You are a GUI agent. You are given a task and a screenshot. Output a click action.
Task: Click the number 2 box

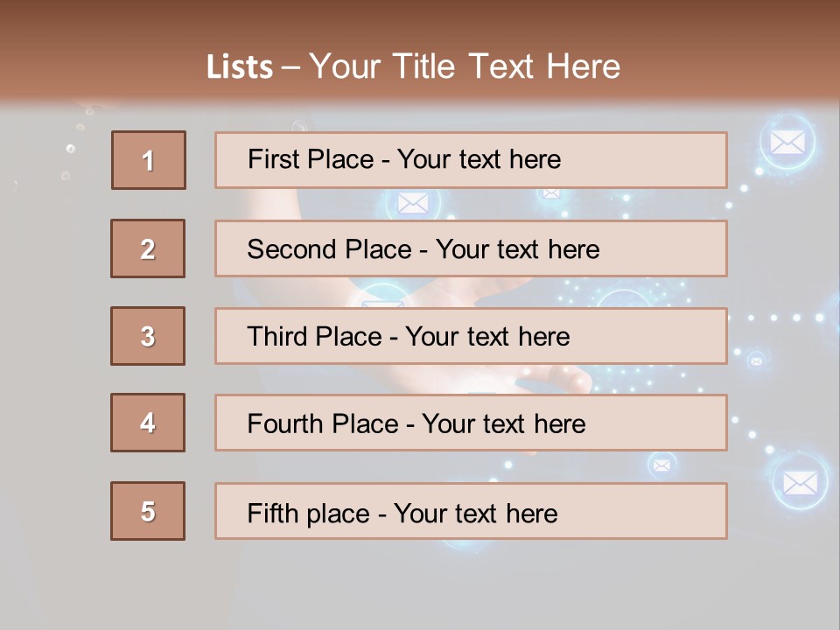[x=148, y=248]
